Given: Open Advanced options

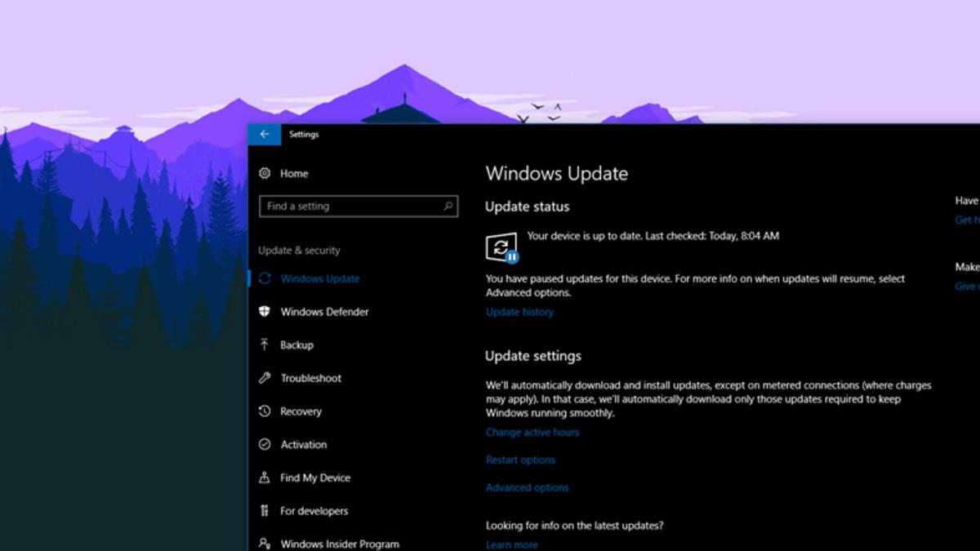Looking at the screenshot, I should [x=528, y=487].
